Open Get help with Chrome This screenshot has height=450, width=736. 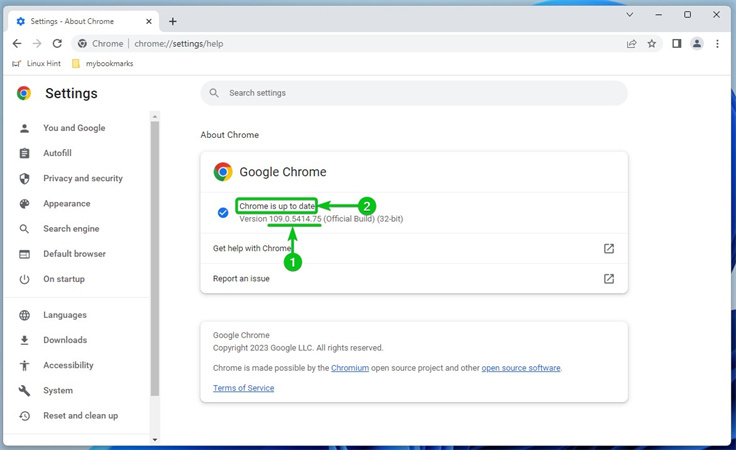click(414, 248)
